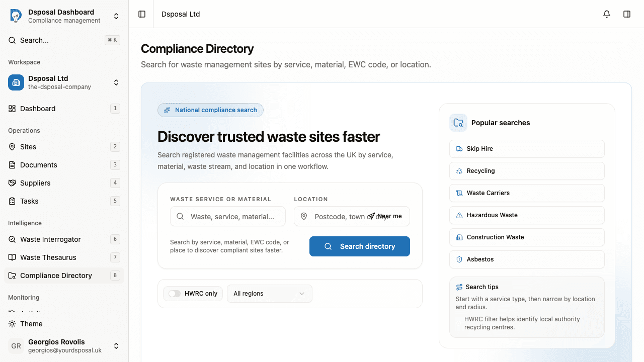Click the notification bell icon
This screenshot has height=362, width=644.
click(x=606, y=14)
